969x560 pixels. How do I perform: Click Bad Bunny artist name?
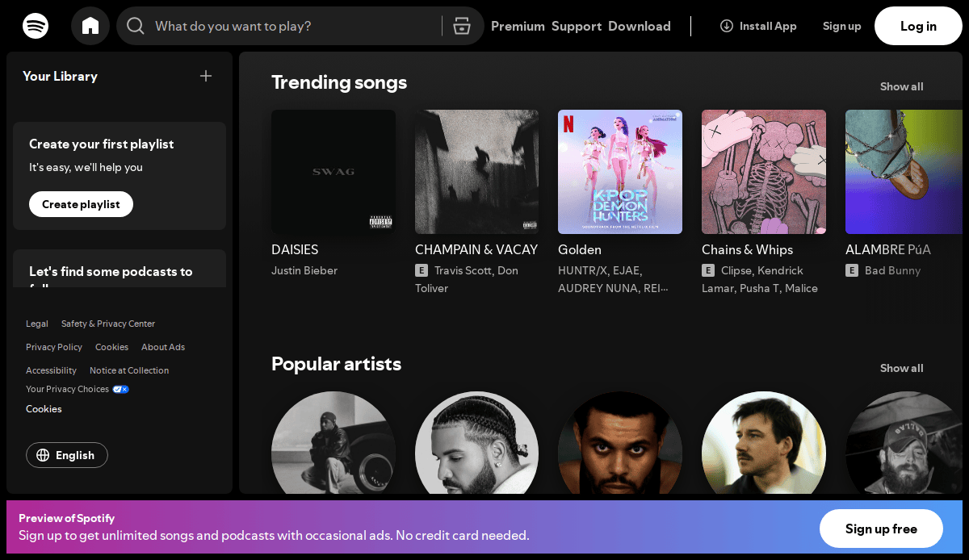click(x=892, y=270)
